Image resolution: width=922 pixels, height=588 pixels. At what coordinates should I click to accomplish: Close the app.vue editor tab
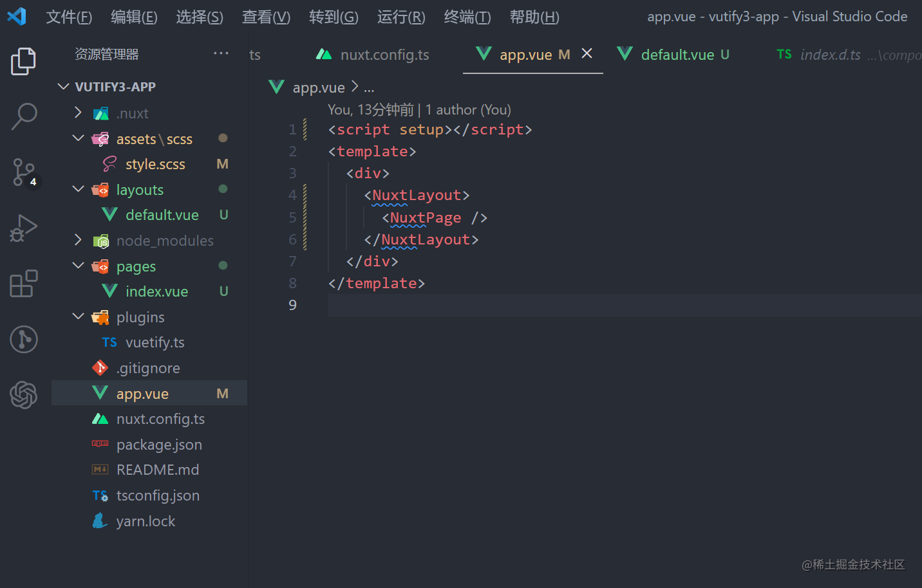click(x=587, y=53)
